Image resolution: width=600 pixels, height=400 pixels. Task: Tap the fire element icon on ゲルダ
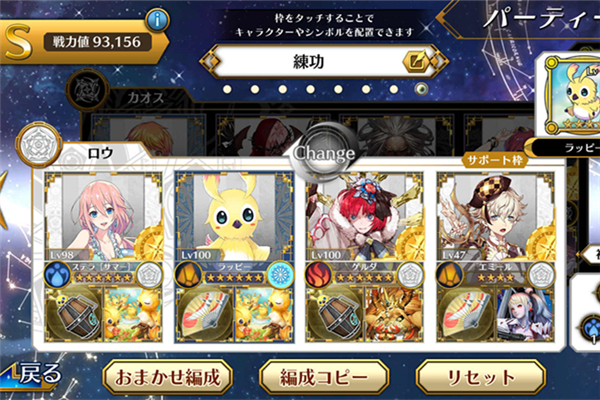pos(318,274)
